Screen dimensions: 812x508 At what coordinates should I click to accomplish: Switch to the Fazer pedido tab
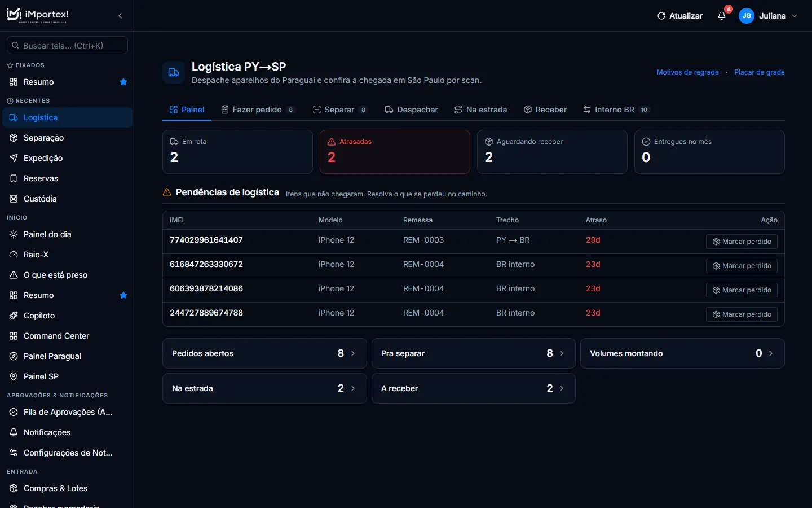[x=258, y=110]
